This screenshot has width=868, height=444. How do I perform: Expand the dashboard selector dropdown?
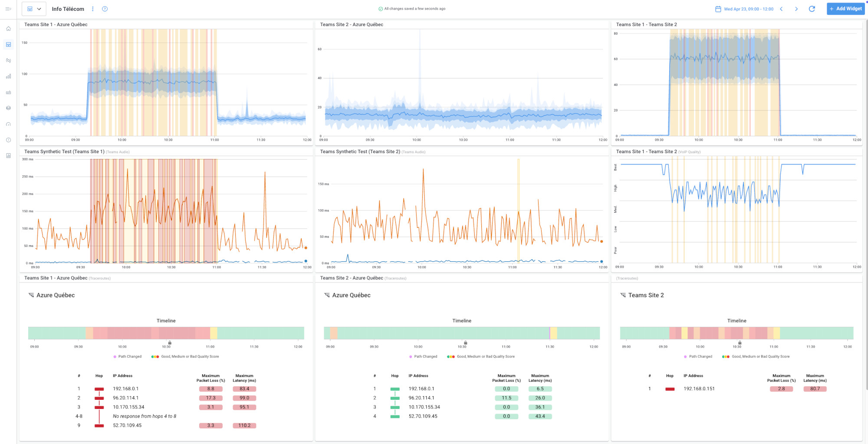click(34, 9)
